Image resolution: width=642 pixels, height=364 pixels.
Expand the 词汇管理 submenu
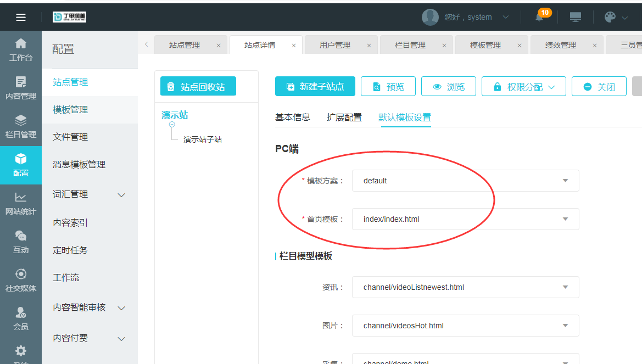121,195
